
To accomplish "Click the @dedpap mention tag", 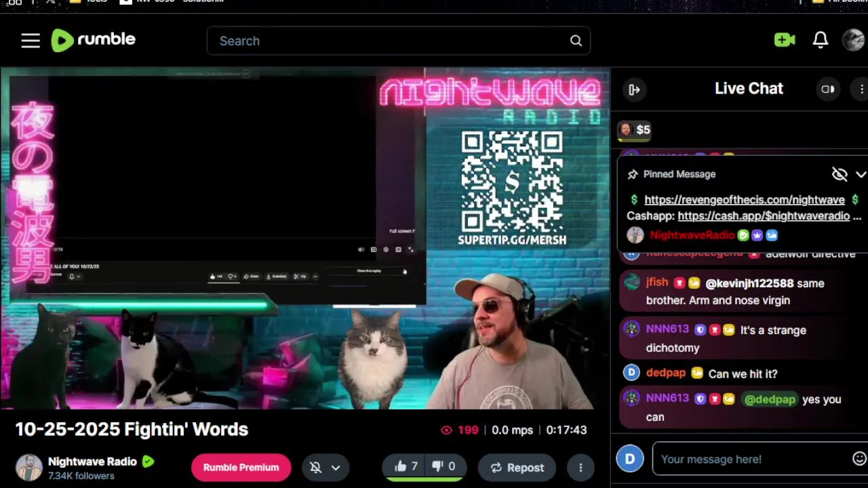I will pyautogui.click(x=770, y=399).
